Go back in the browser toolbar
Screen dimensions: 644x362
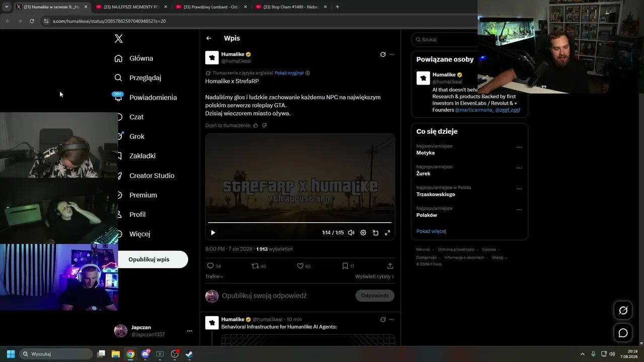coord(8,21)
